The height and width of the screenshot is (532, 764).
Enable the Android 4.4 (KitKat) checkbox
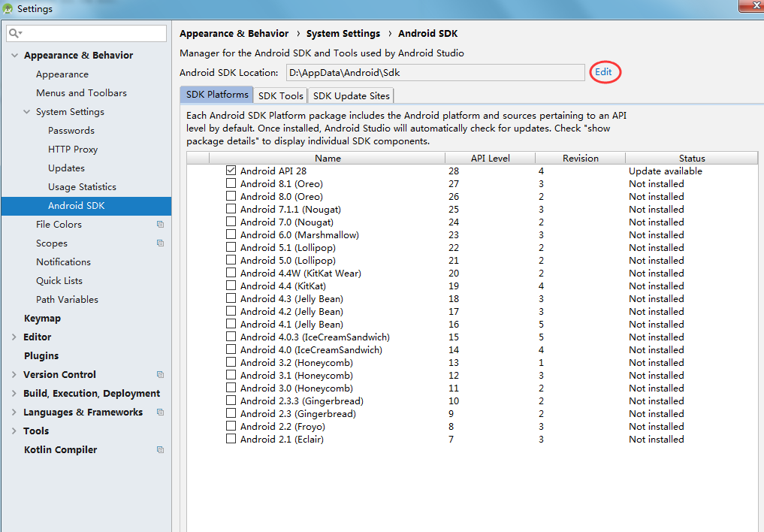click(231, 286)
